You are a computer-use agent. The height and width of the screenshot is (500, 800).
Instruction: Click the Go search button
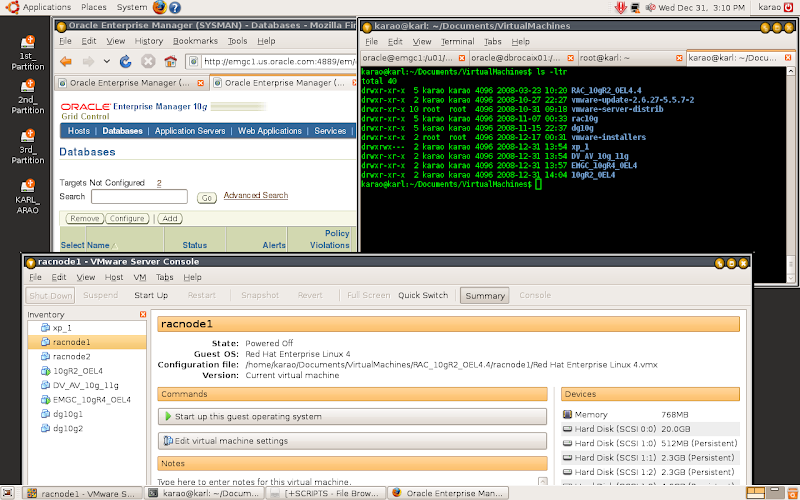tap(207, 198)
